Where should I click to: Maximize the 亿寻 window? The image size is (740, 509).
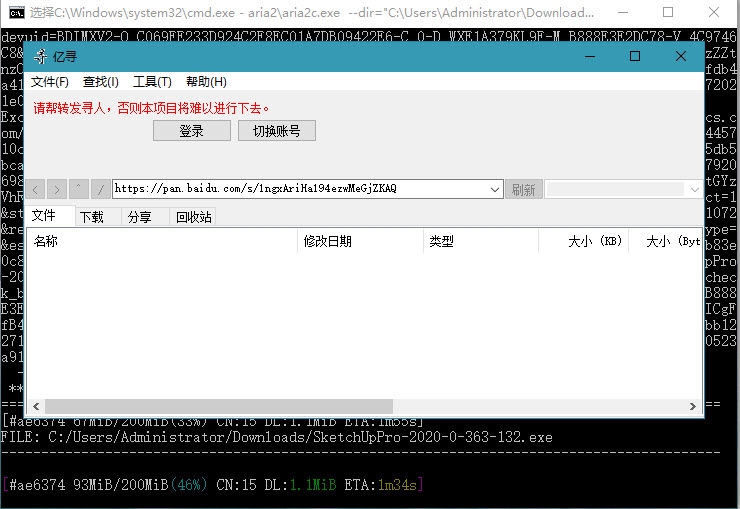[634, 56]
